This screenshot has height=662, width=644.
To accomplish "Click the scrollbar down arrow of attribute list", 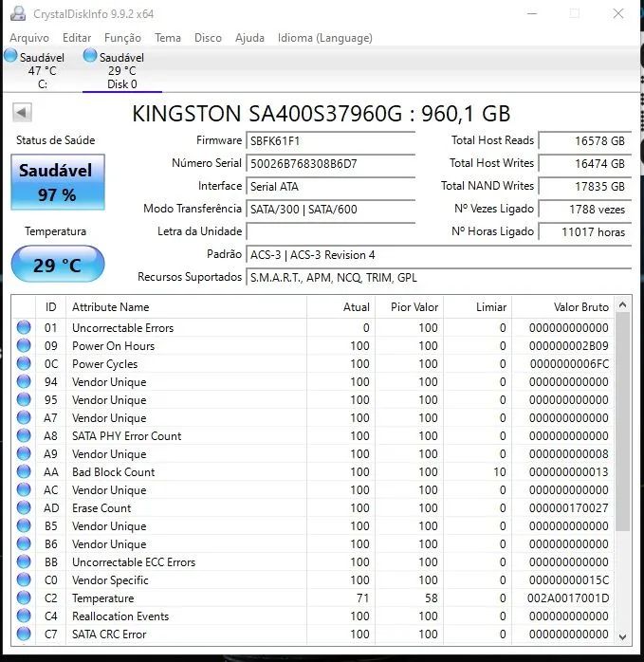I will point(622,636).
